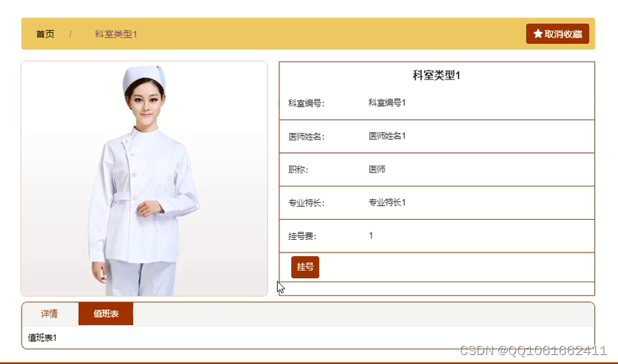
Task: Switch to the 详情 tab
Action: point(50,314)
